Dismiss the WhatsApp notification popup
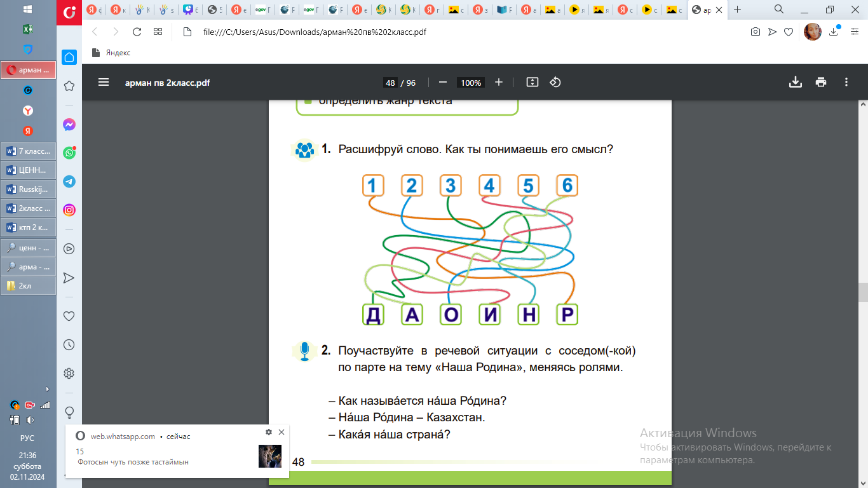The image size is (868, 488). [x=281, y=432]
